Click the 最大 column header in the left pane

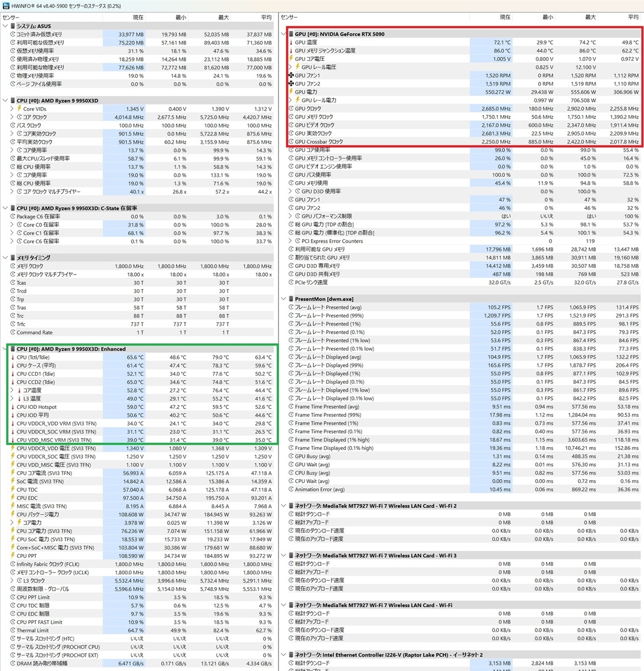click(224, 17)
